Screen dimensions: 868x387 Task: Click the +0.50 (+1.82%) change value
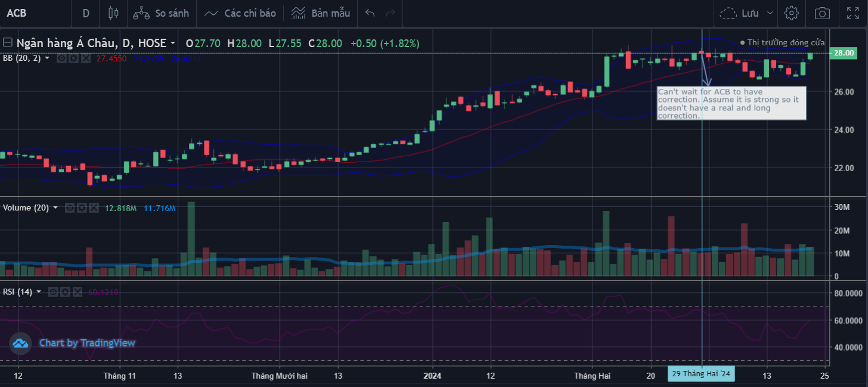pyautogui.click(x=385, y=44)
